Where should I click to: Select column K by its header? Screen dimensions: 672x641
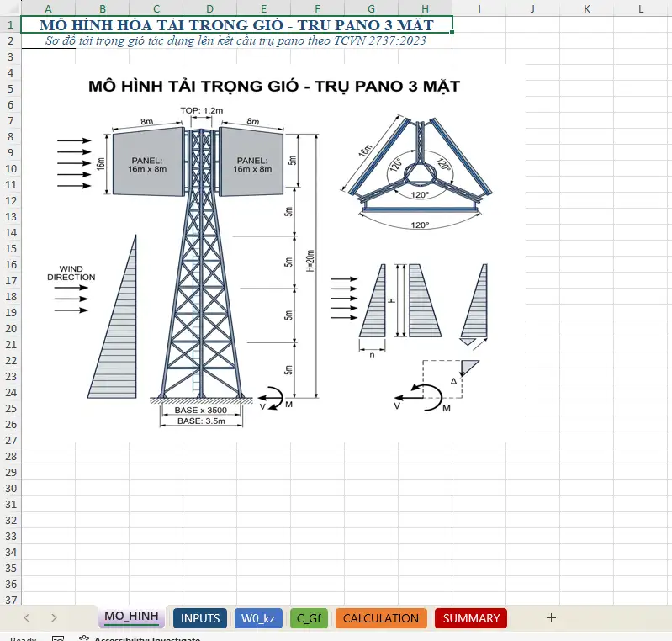coord(586,8)
